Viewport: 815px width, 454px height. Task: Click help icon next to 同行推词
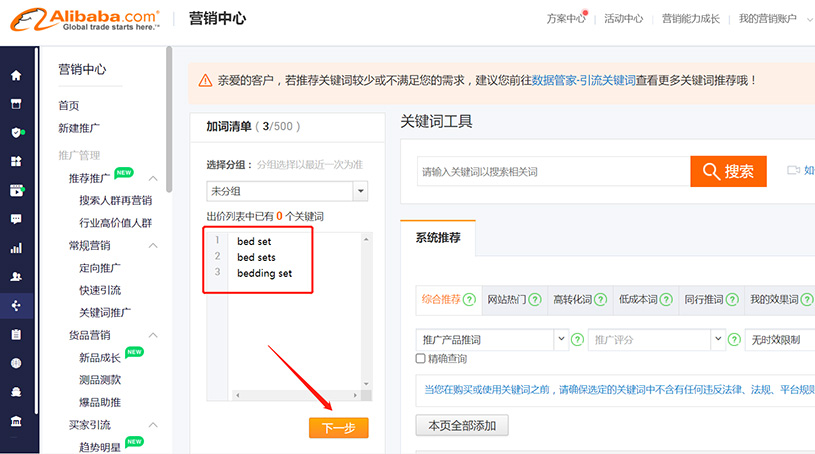732,300
